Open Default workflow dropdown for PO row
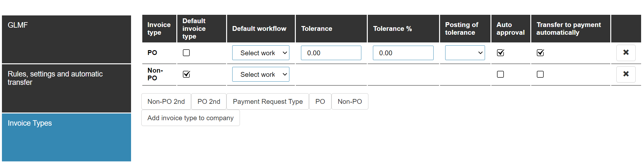The width and height of the screenshot is (644, 162). click(x=261, y=53)
